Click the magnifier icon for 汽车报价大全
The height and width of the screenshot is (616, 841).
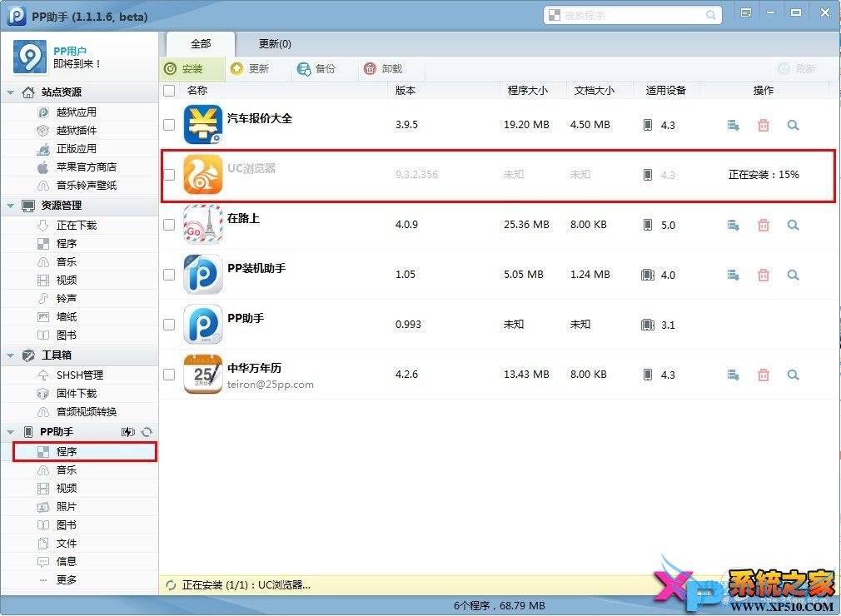[794, 125]
